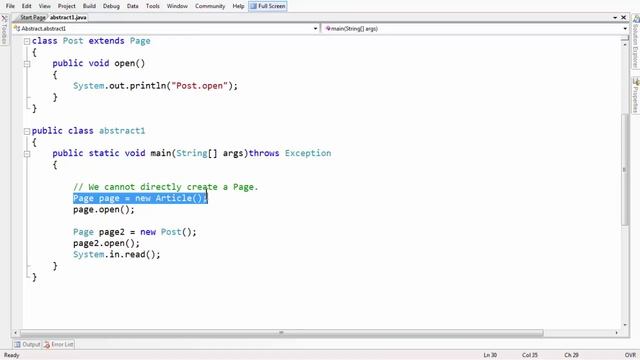Click the 'Ch 29' status bar entry

pyautogui.click(x=571, y=355)
